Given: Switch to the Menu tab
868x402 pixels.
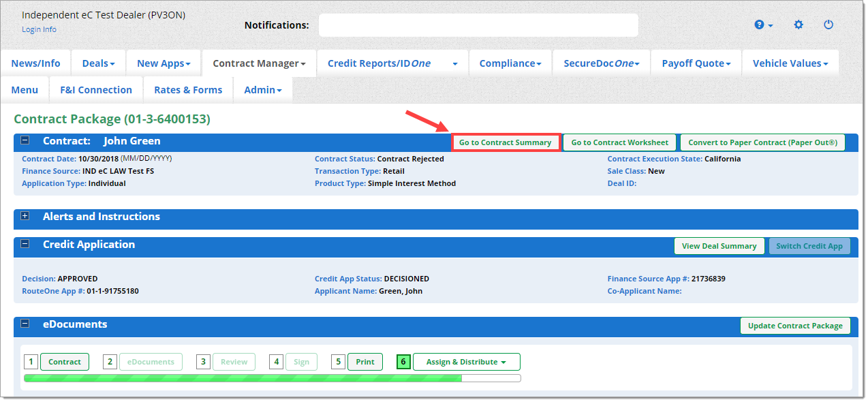Looking at the screenshot, I should 25,90.
